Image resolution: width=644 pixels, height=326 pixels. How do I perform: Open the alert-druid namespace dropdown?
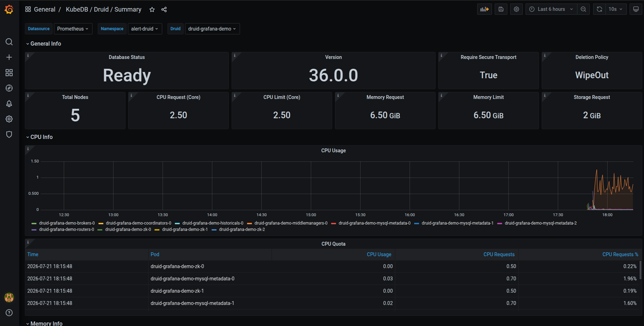145,29
